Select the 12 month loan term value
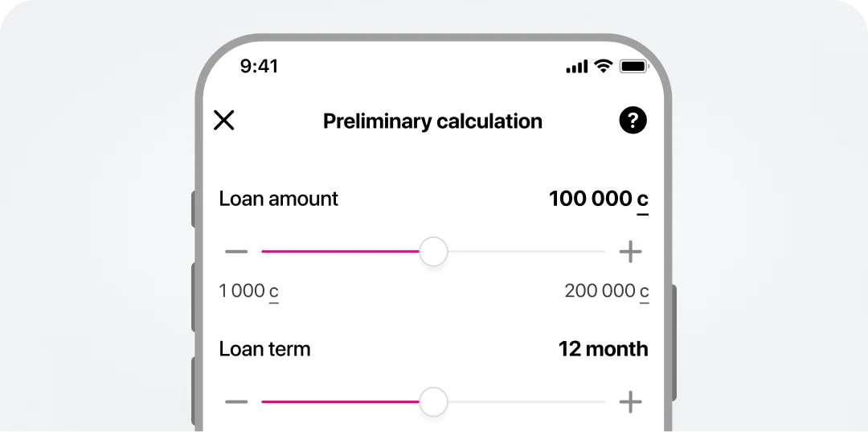This screenshot has height=432, width=868. (x=603, y=349)
